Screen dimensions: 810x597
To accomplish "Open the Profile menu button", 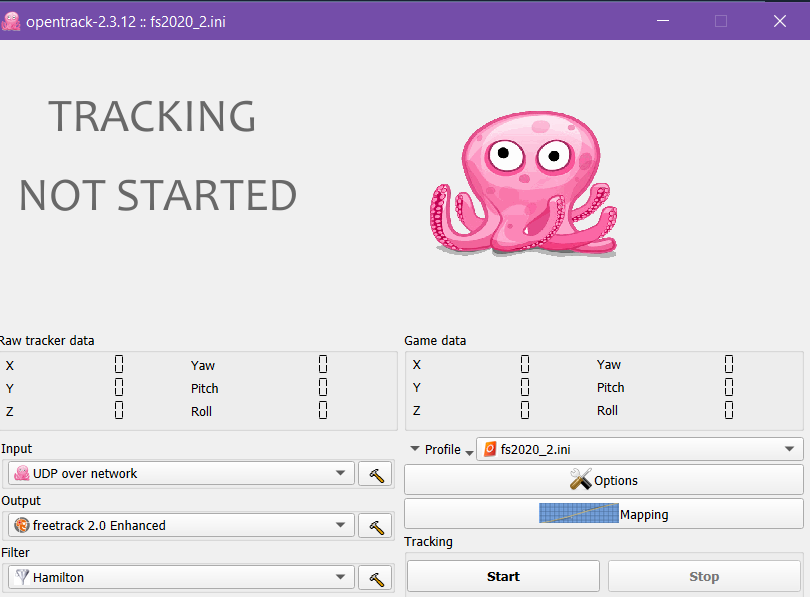I will [442, 450].
